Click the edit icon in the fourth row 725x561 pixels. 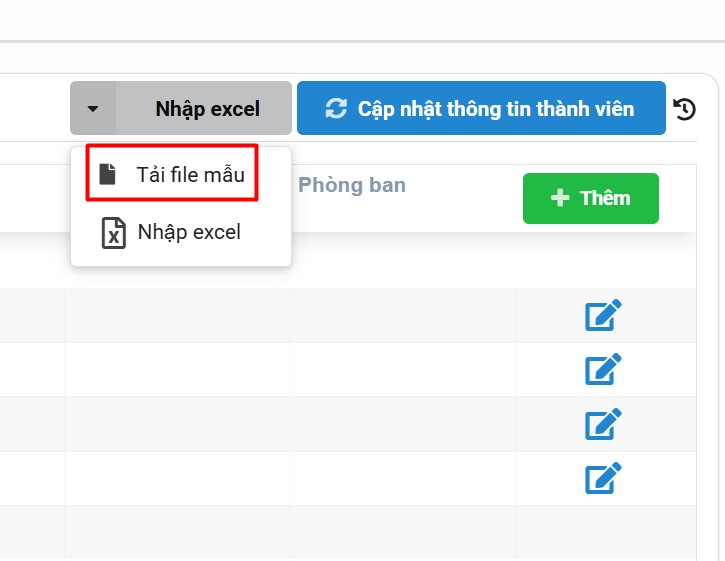(x=603, y=478)
